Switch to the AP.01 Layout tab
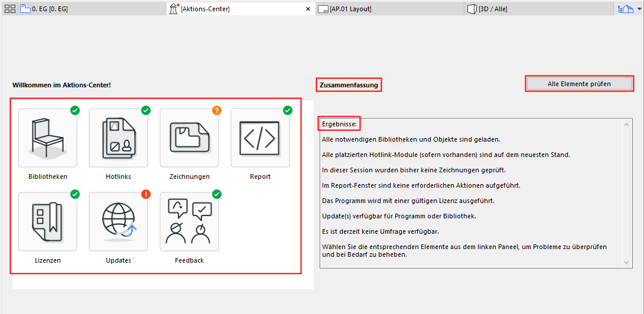The image size is (644, 314). tap(390, 9)
